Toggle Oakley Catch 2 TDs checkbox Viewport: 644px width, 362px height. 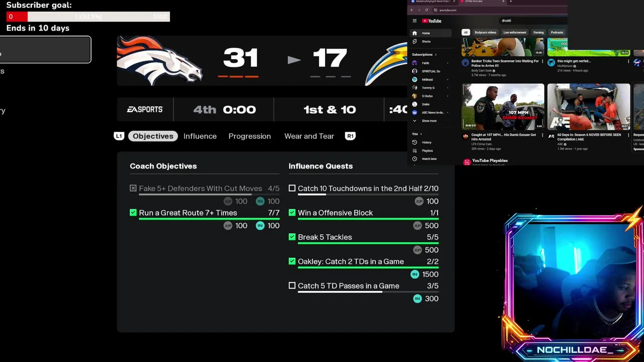coord(292,261)
